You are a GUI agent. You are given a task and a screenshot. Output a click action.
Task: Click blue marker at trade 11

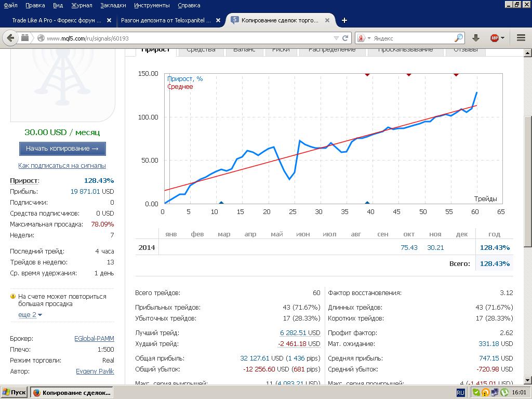(x=221, y=203)
